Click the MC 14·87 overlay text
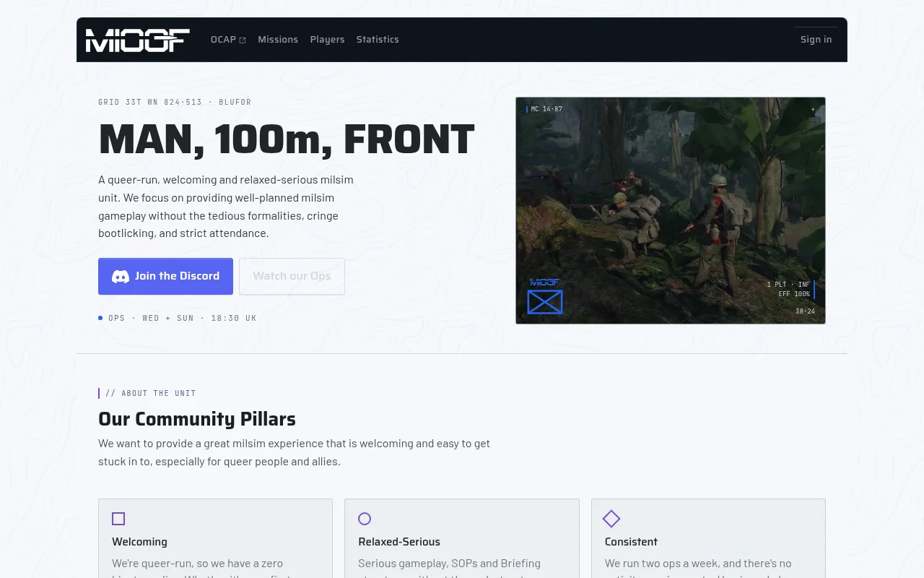This screenshot has width=924, height=578. (546, 109)
